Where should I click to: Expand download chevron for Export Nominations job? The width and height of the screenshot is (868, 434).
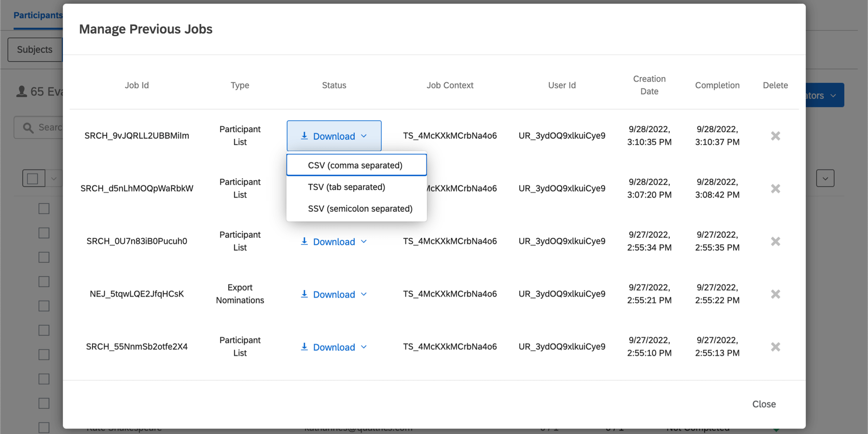pos(364,294)
